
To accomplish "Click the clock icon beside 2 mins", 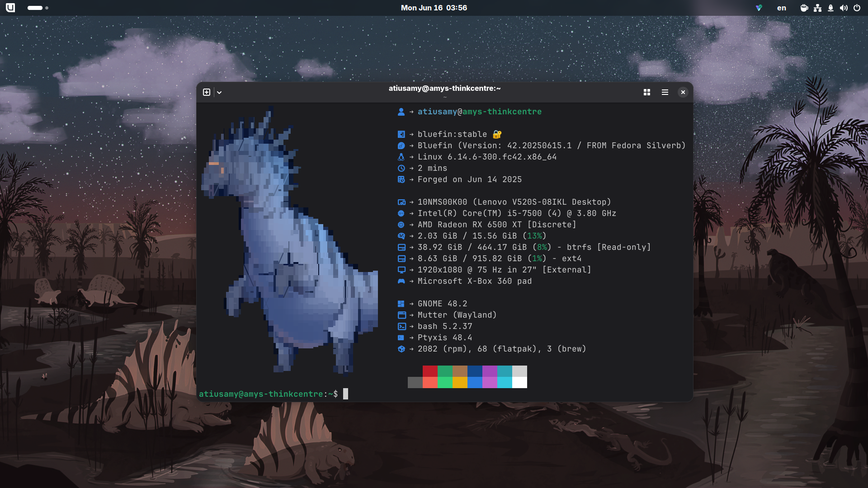I will point(401,168).
